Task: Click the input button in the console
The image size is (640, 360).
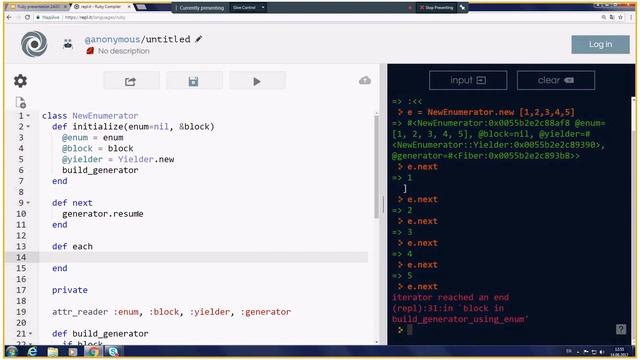Action: (468, 80)
